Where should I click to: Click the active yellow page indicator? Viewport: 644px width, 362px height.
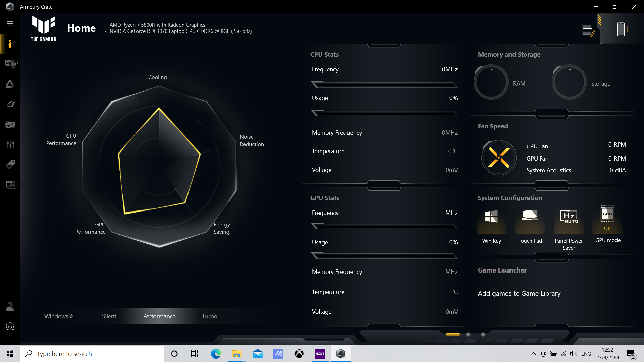[453, 334]
